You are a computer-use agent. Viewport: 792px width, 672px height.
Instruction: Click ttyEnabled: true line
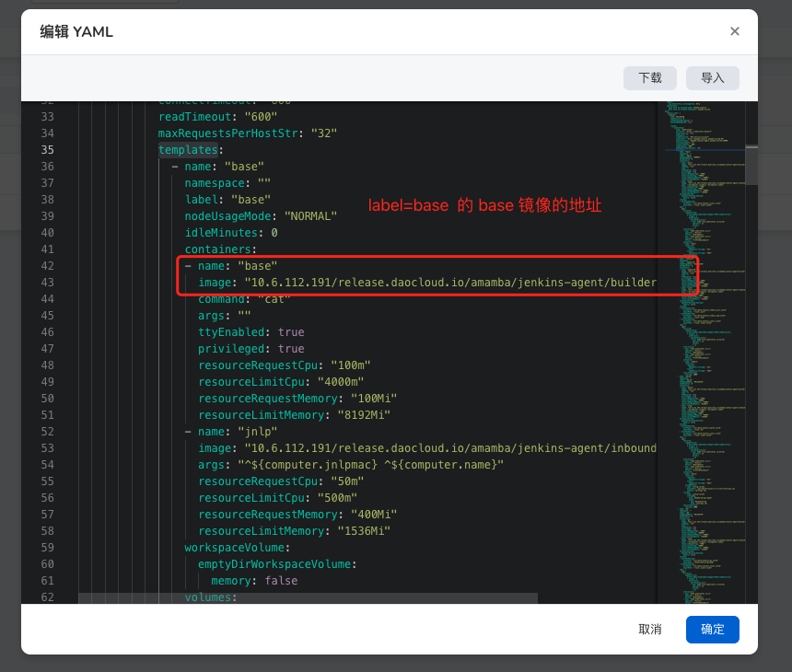point(251,332)
